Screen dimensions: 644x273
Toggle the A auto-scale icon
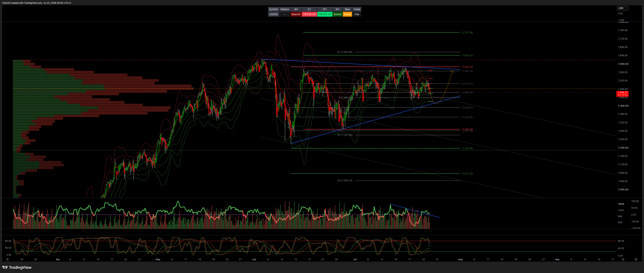click(x=623, y=259)
